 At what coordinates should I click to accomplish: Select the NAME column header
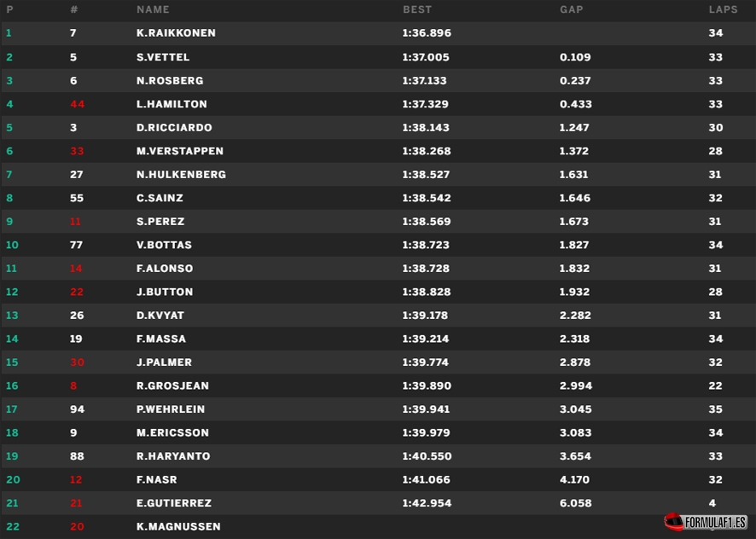coord(153,9)
